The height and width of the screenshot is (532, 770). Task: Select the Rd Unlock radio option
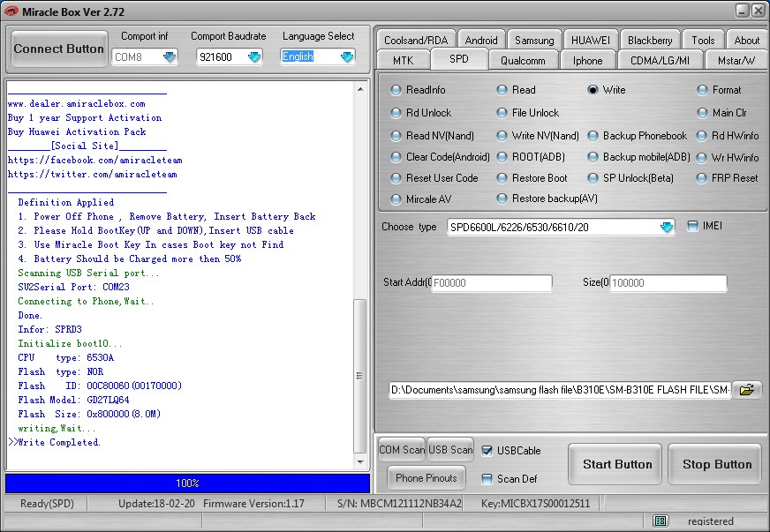(396, 113)
